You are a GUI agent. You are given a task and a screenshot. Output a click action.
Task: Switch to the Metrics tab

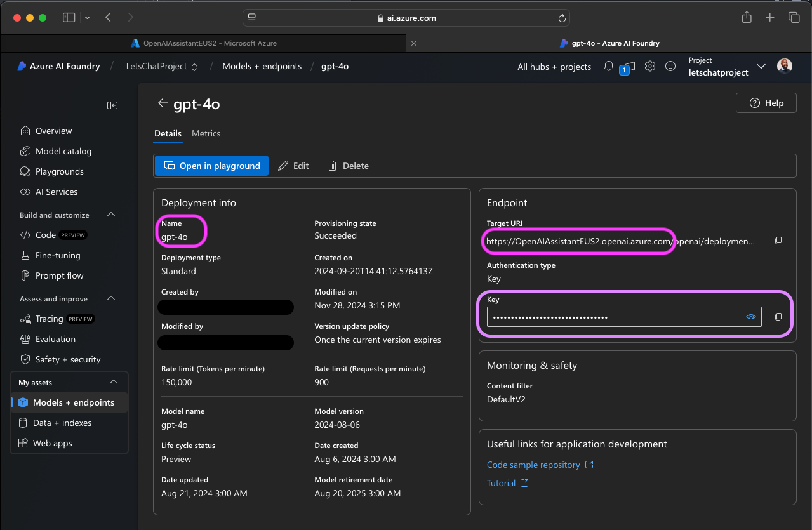click(x=206, y=133)
